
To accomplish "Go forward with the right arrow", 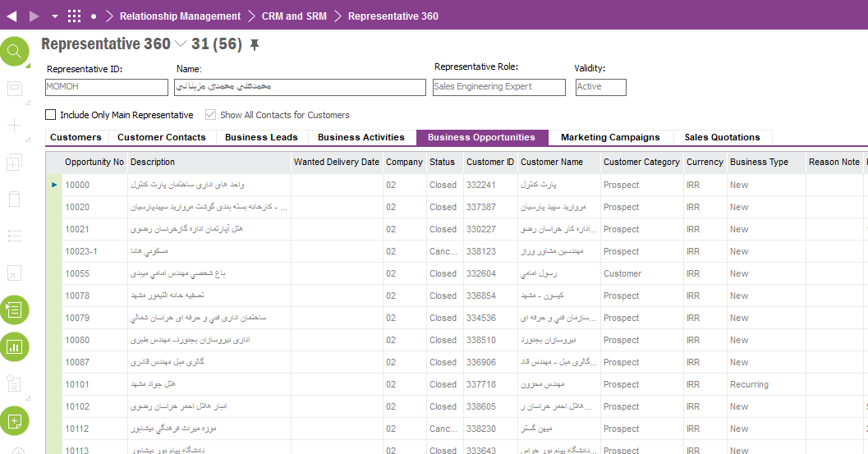I will [34, 16].
